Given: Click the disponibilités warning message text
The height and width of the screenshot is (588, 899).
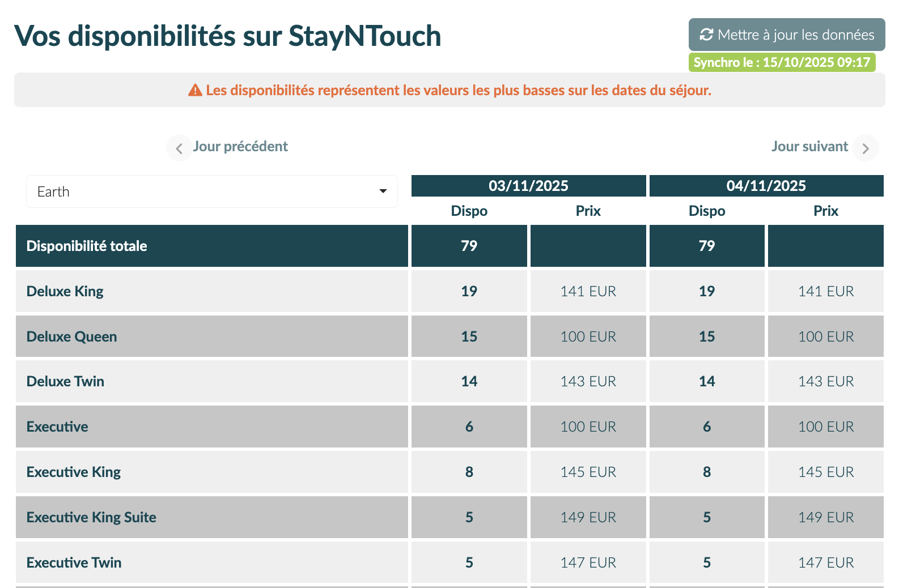Looking at the screenshot, I should (x=458, y=90).
